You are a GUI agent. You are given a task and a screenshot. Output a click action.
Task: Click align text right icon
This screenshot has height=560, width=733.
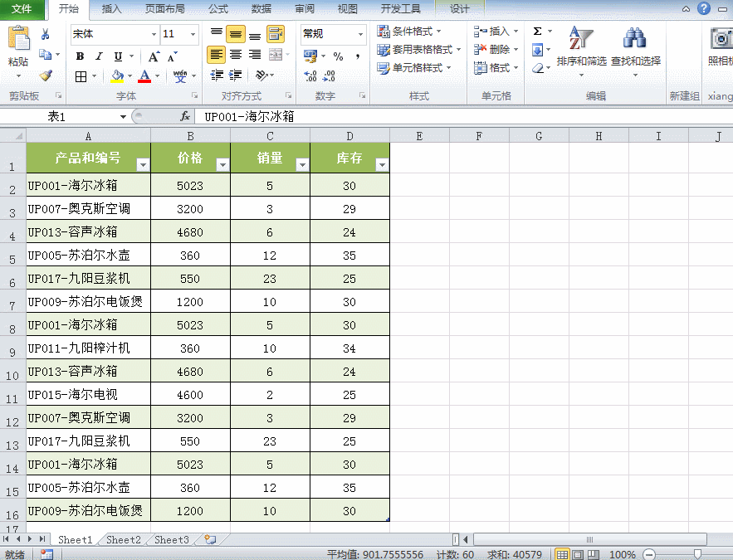point(255,55)
